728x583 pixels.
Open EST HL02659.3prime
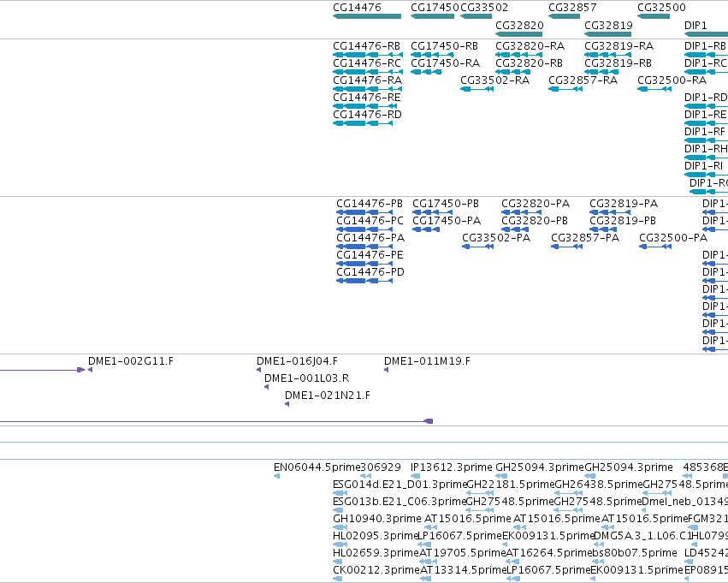(x=338, y=562)
